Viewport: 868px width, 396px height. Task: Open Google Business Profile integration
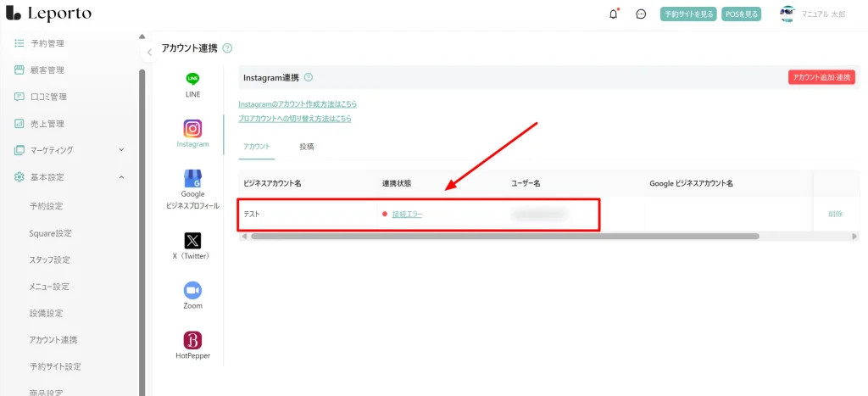192,179
